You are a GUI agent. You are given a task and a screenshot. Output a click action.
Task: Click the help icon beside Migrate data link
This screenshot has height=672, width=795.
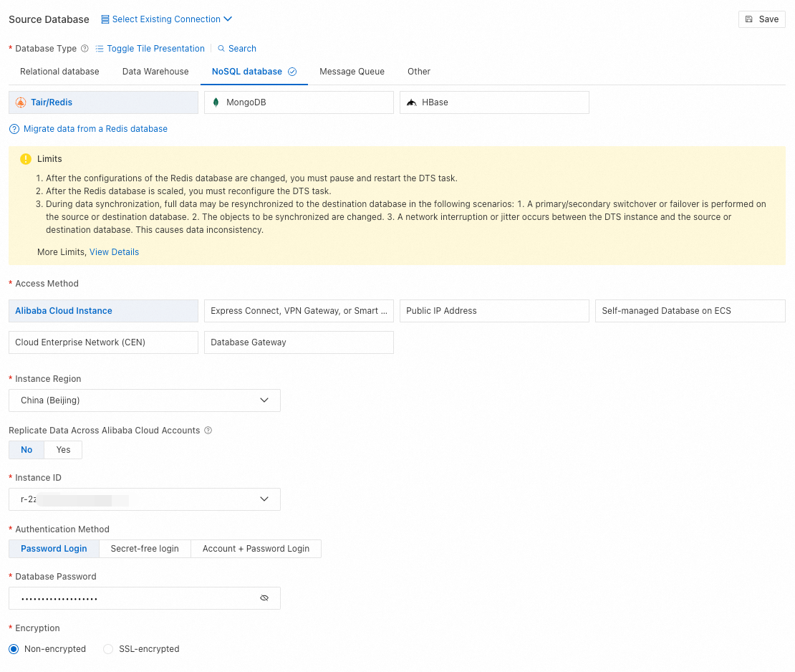[x=14, y=130]
